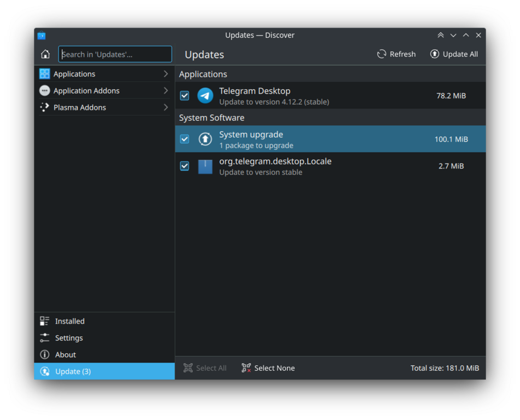This screenshot has width=520, height=420.
Task: Click the Update All button
Action: tap(454, 54)
